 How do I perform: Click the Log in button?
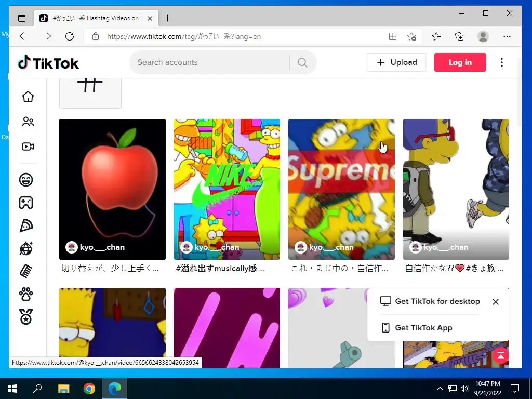click(460, 62)
